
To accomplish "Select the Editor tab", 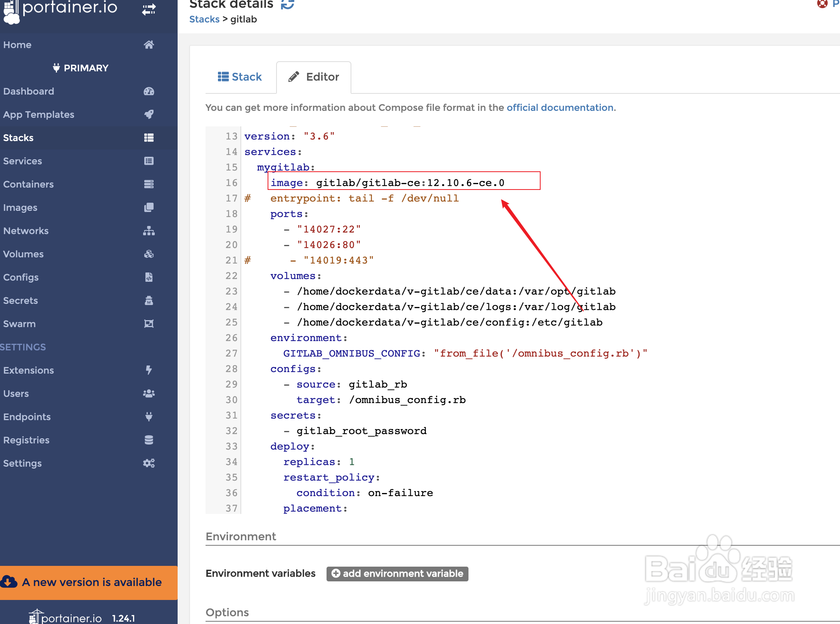I will point(314,77).
